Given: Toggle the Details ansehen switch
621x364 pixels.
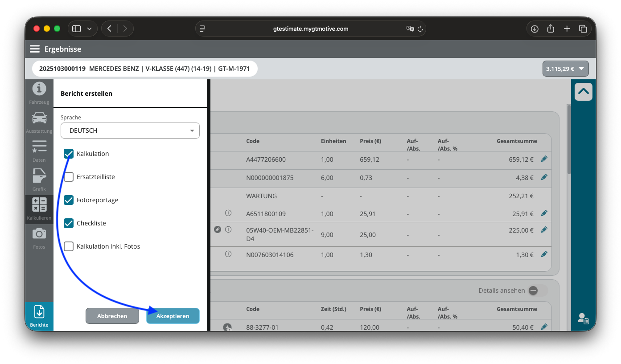Looking at the screenshot, I should 538,290.
